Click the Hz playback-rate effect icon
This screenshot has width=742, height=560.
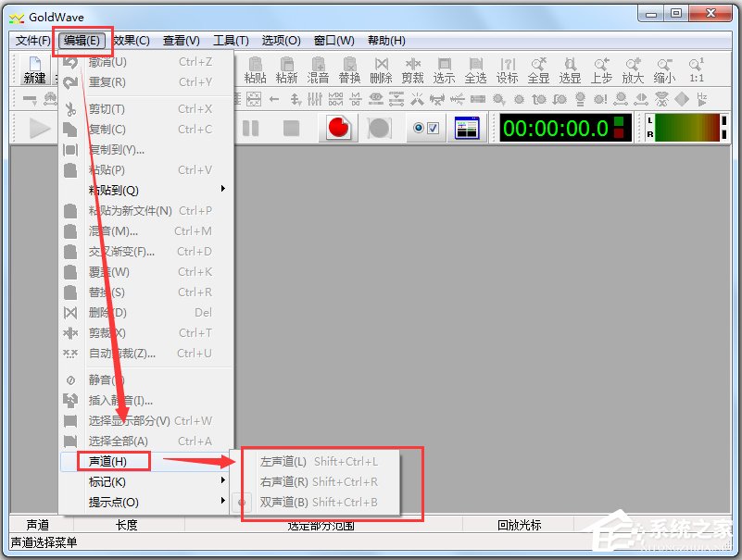[702, 99]
